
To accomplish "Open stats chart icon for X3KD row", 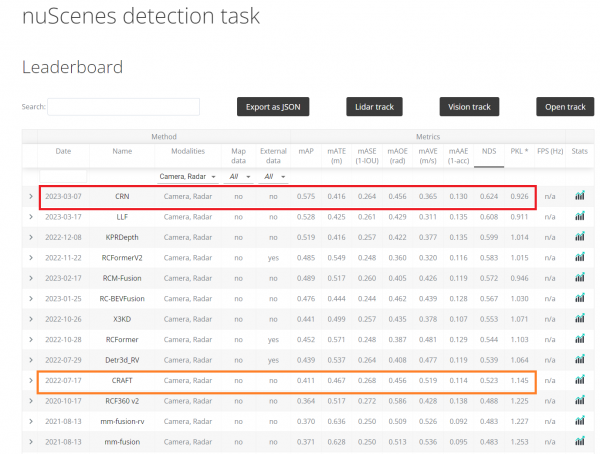I will tap(580, 318).
